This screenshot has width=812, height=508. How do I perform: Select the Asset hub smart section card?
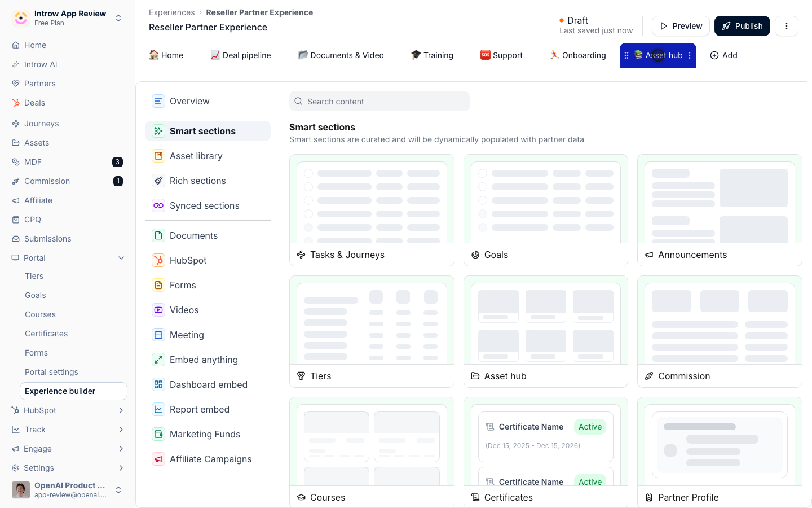(x=546, y=331)
